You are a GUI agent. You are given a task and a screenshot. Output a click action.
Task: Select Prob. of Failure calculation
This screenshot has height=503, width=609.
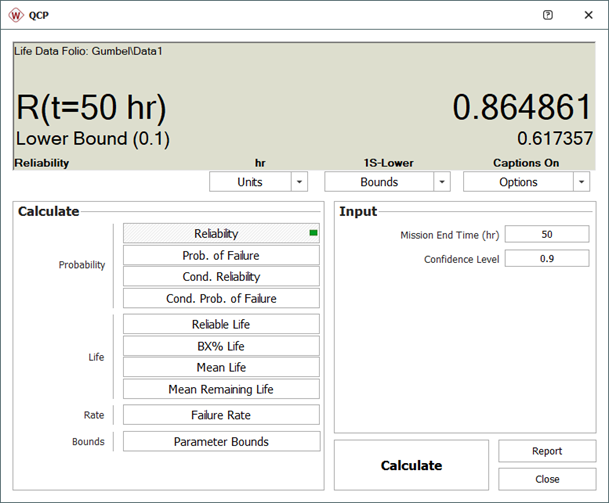221,255
